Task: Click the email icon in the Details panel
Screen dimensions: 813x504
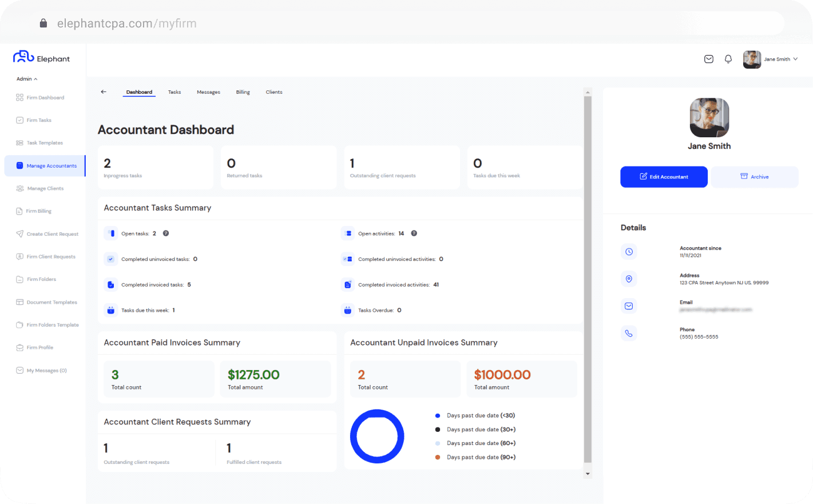Action: click(x=629, y=305)
